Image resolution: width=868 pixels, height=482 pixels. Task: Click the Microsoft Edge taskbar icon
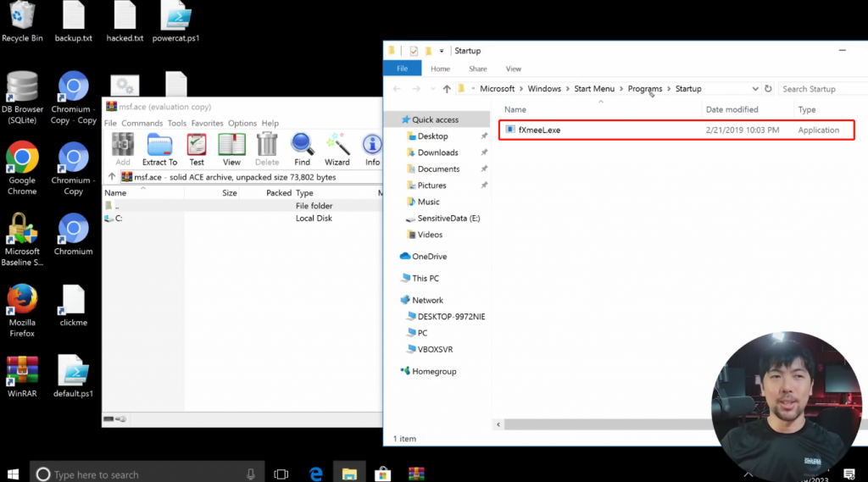[x=316, y=474]
